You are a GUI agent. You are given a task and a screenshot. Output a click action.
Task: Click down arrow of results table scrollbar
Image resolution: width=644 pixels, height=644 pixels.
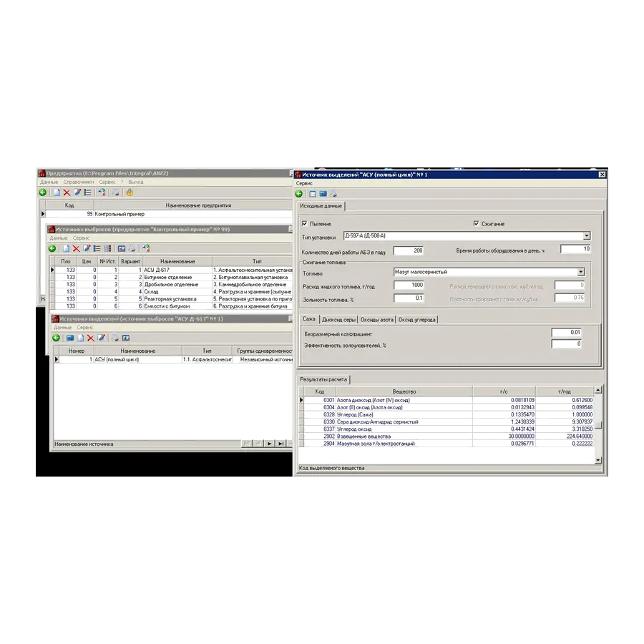click(598, 460)
